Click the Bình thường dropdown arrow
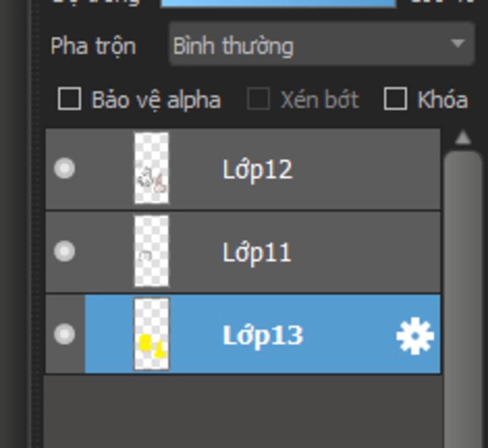Viewport: 488px width, 448px height. click(458, 43)
